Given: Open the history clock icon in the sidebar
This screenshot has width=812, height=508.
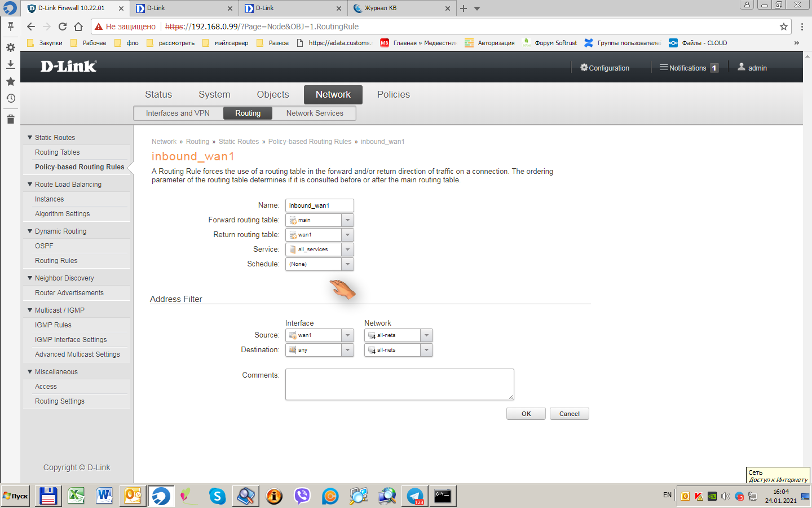Looking at the screenshot, I should [10, 98].
